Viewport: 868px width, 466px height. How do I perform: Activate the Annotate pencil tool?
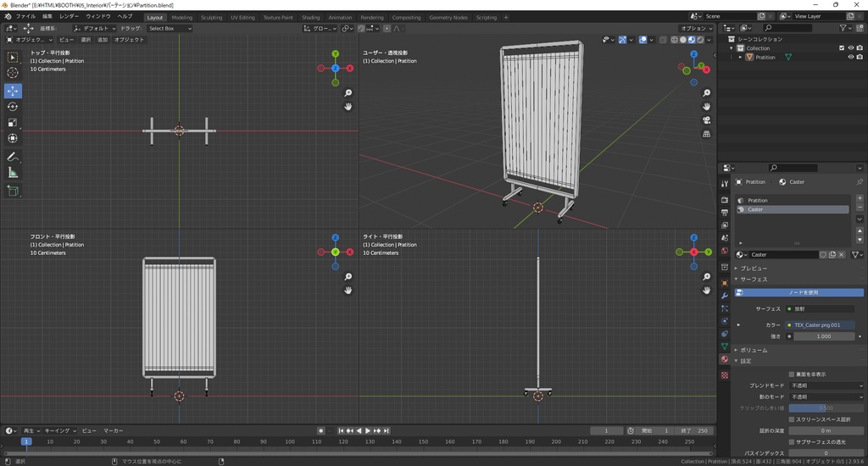coord(13,157)
